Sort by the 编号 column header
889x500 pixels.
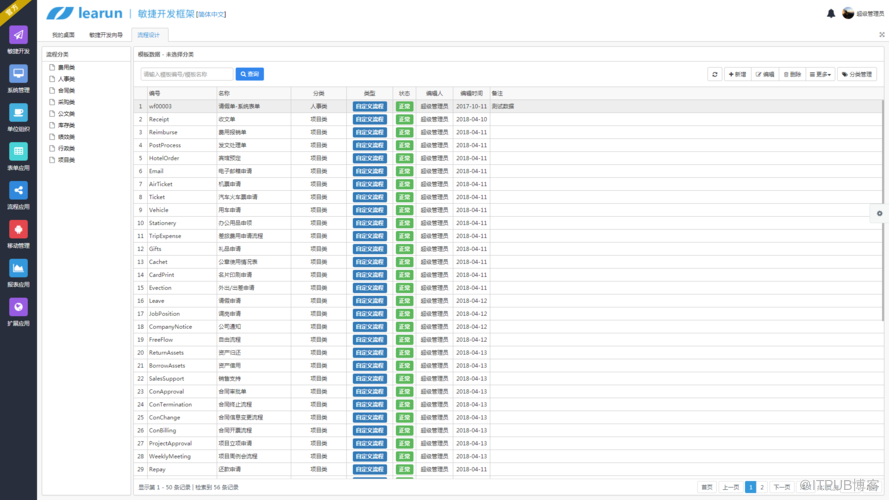pyautogui.click(x=181, y=93)
